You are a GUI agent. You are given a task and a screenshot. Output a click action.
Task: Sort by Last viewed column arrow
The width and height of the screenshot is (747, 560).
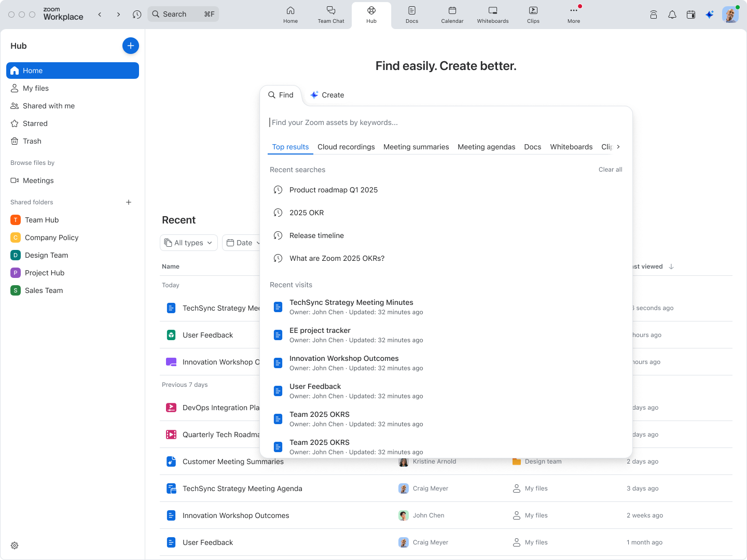pyautogui.click(x=671, y=267)
